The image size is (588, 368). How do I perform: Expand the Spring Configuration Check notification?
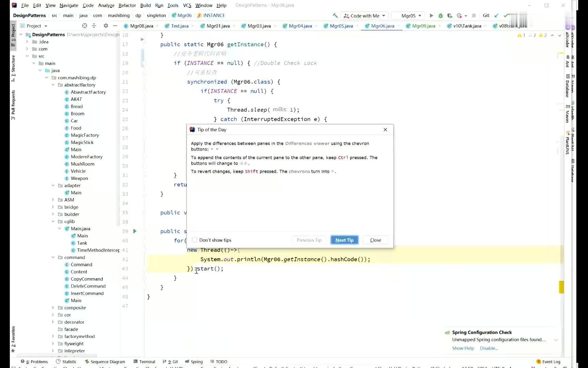556,340
